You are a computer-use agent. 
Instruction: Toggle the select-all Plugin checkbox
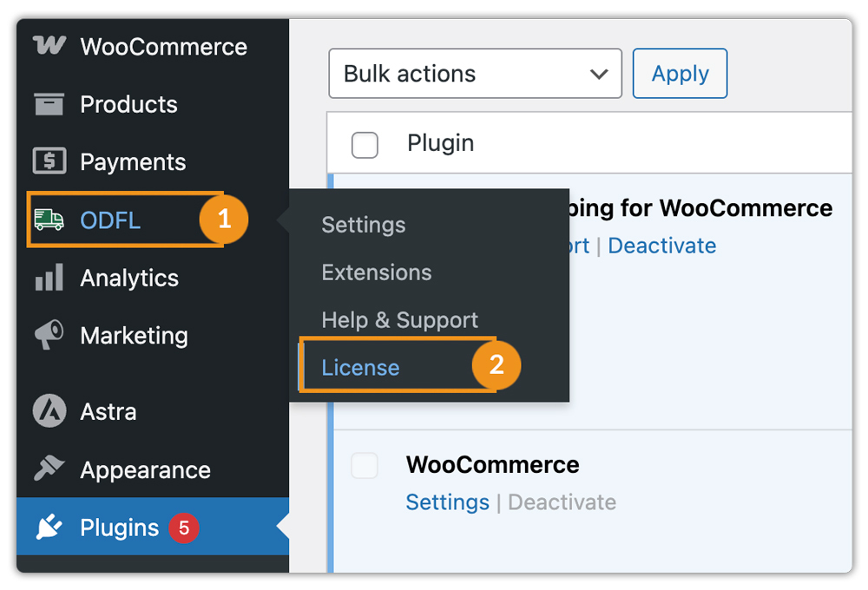click(x=365, y=145)
